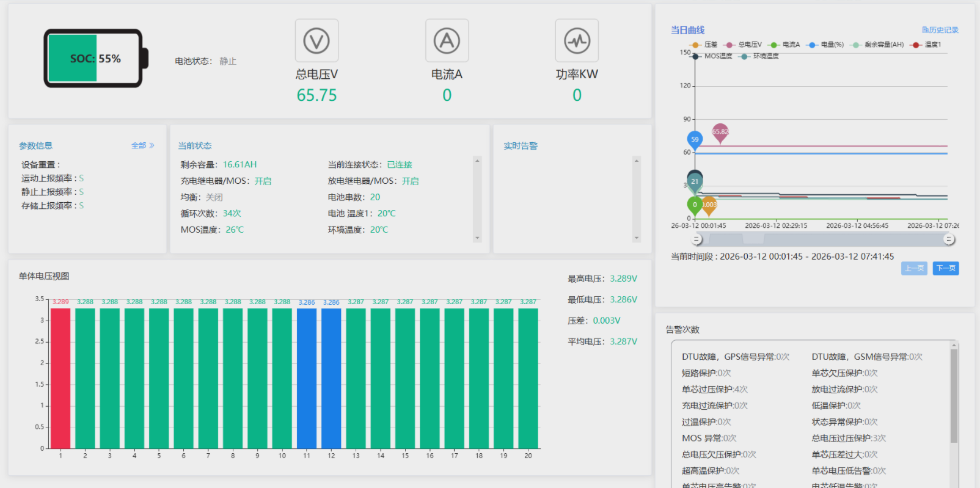Click the SOC 55% battery icon
The width and height of the screenshot is (980, 488).
click(95, 59)
